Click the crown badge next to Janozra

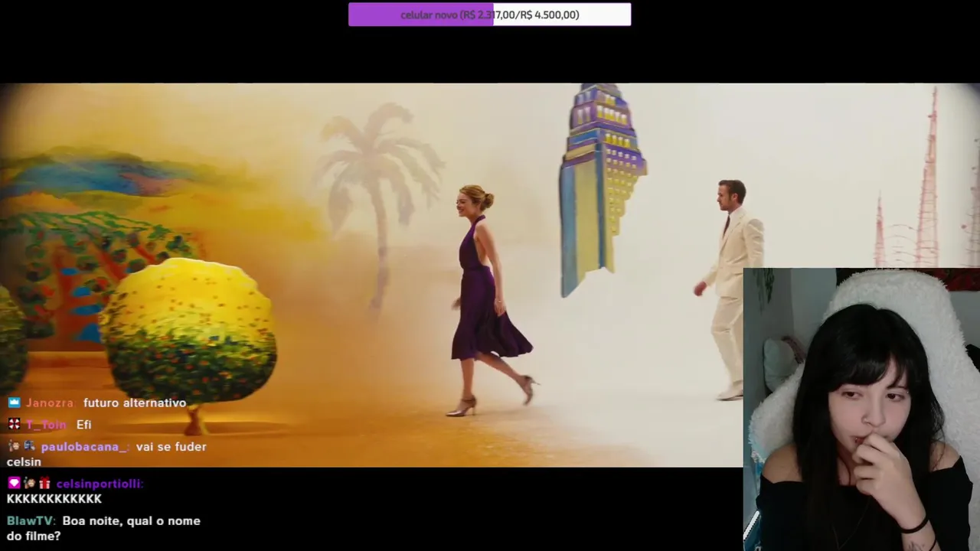click(x=14, y=403)
